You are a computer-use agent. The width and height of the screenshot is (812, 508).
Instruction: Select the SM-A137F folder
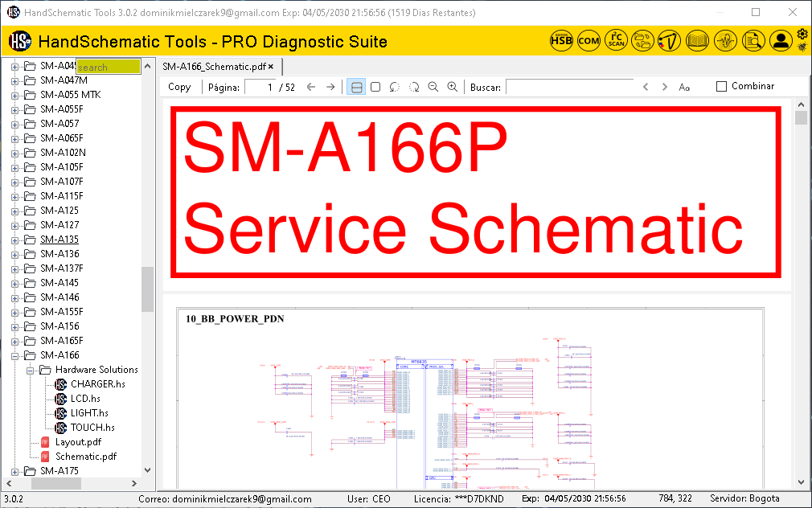click(62, 268)
